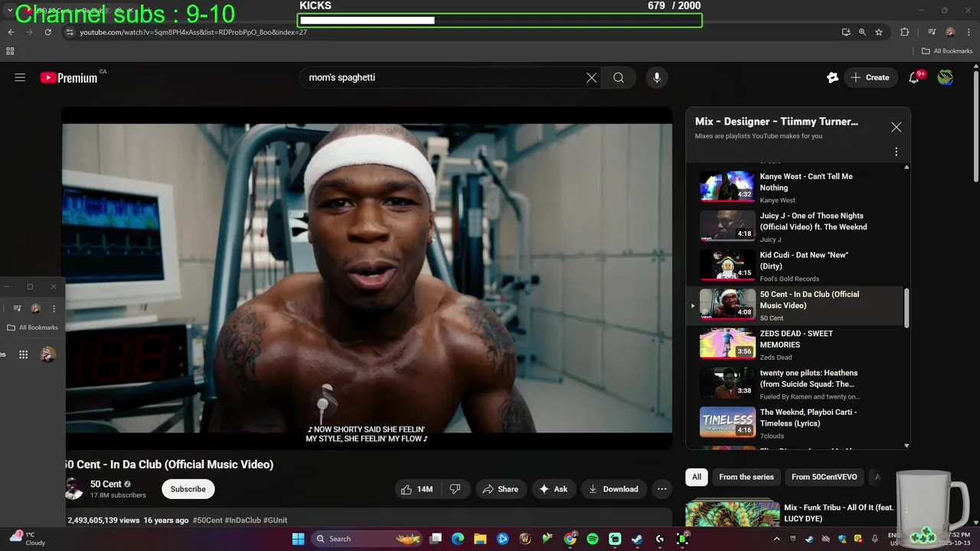
Task: Open the YouTube hamburger guide menu
Action: tap(20, 77)
